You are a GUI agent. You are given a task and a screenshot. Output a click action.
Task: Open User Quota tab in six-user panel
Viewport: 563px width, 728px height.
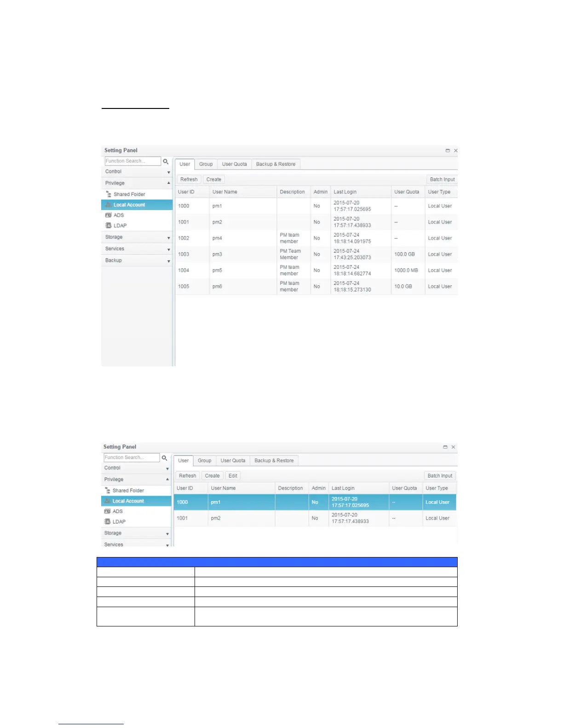point(235,164)
